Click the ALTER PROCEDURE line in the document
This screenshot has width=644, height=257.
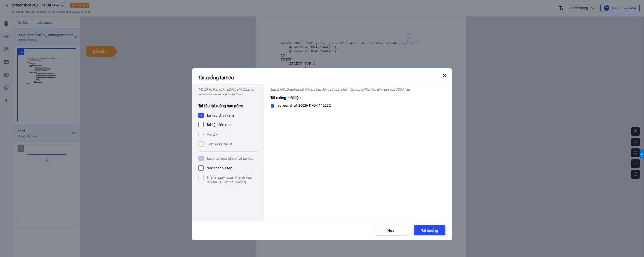[343, 43]
